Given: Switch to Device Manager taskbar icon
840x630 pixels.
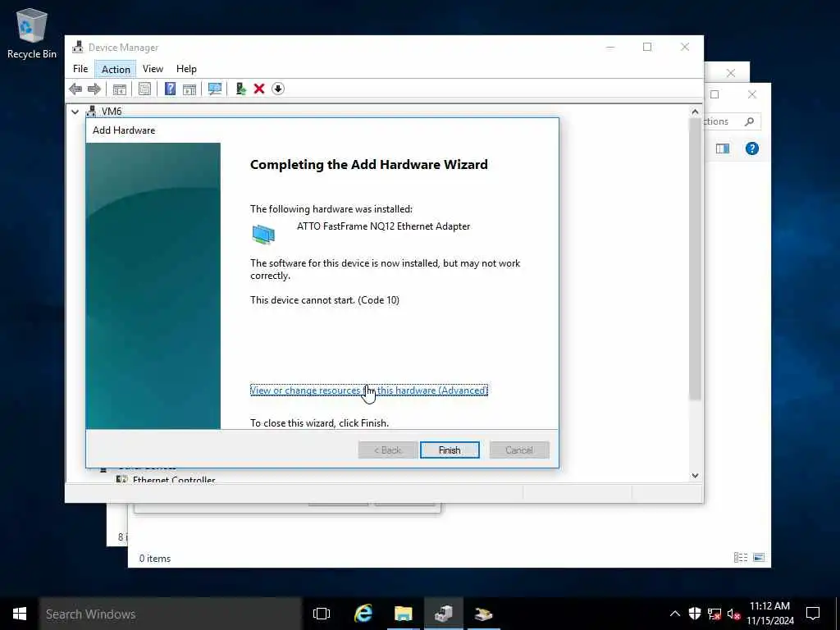Looking at the screenshot, I should (x=444, y=614).
